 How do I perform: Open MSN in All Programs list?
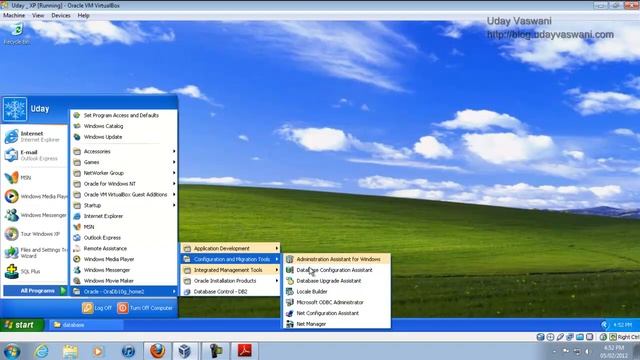124,227
